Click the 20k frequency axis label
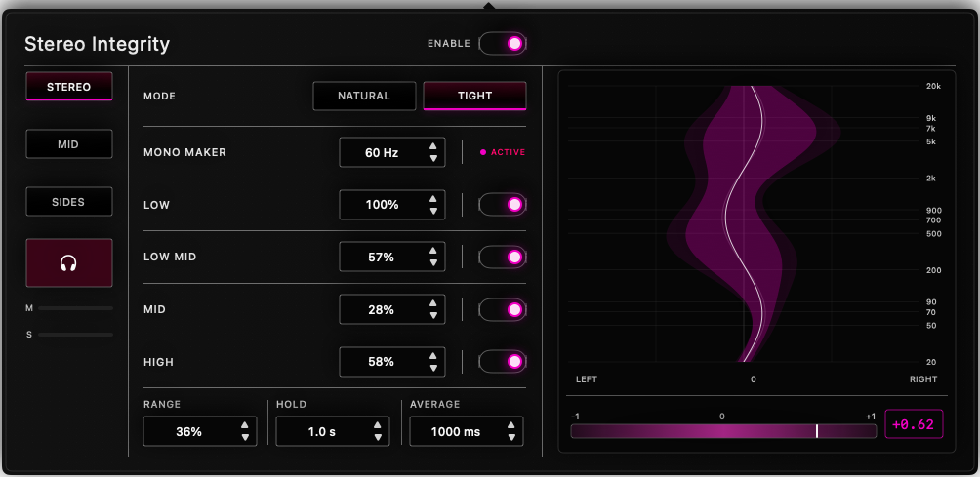 tap(933, 86)
